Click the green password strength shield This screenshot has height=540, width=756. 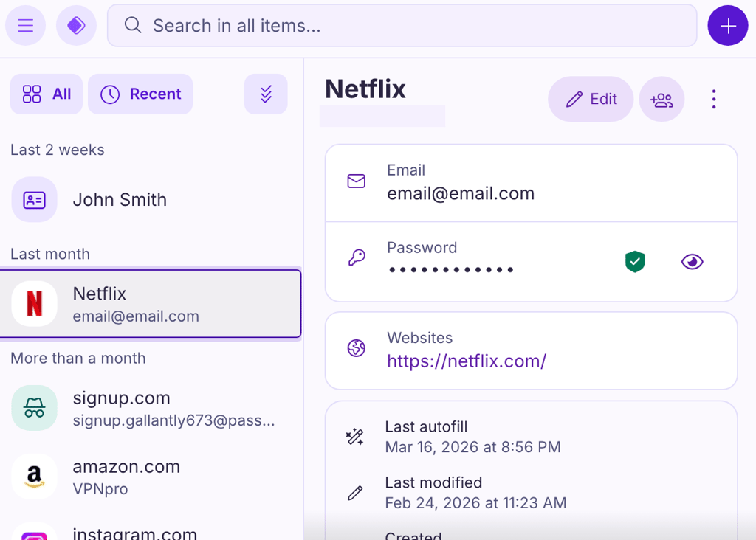[635, 262]
